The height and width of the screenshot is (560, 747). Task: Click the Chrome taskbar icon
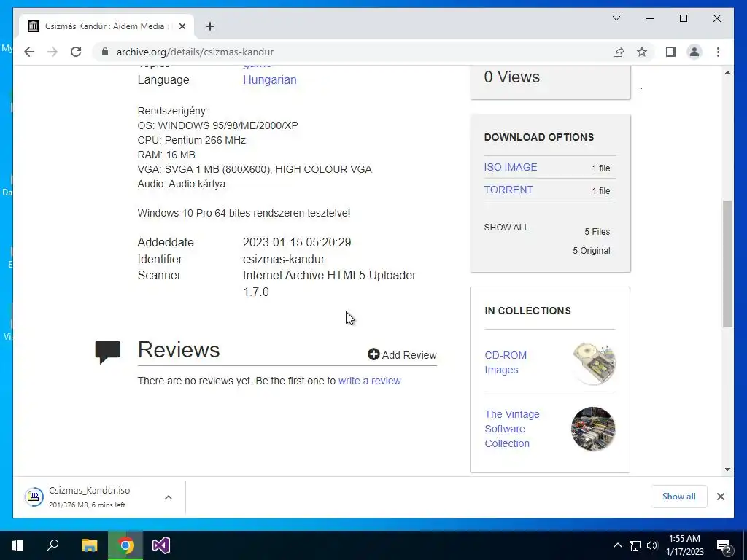[x=125, y=545]
